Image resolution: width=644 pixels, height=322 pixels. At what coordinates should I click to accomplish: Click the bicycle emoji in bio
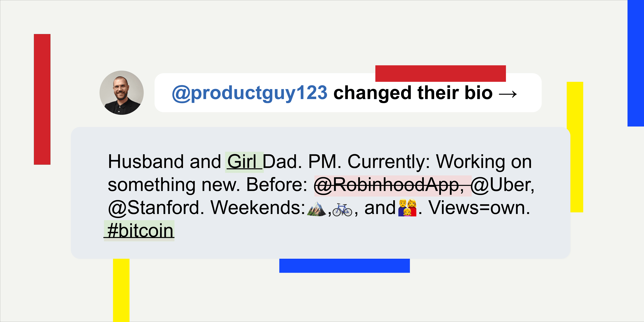point(342,209)
